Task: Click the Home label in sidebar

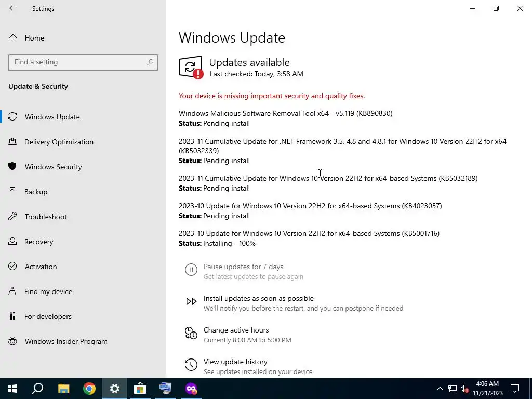Action: click(34, 38)
